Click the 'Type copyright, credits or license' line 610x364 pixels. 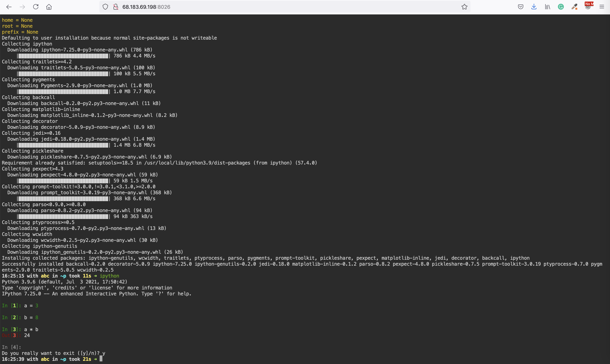click(x=87, y=288)
